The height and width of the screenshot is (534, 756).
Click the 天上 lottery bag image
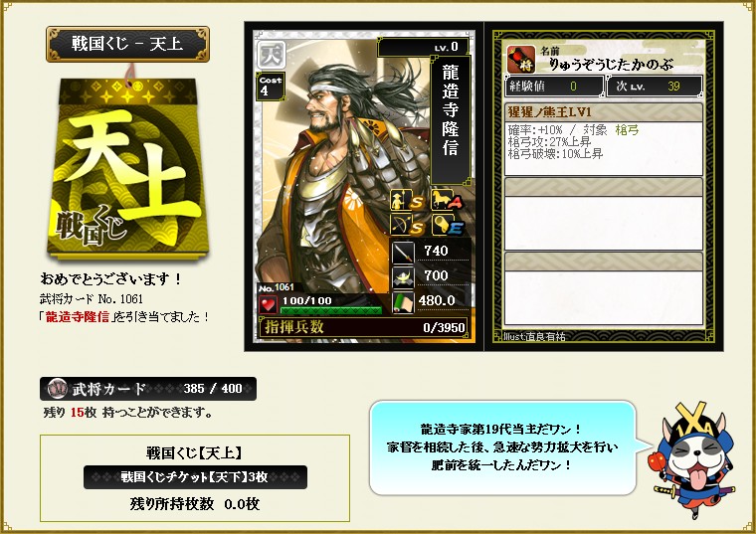(127, 166)
